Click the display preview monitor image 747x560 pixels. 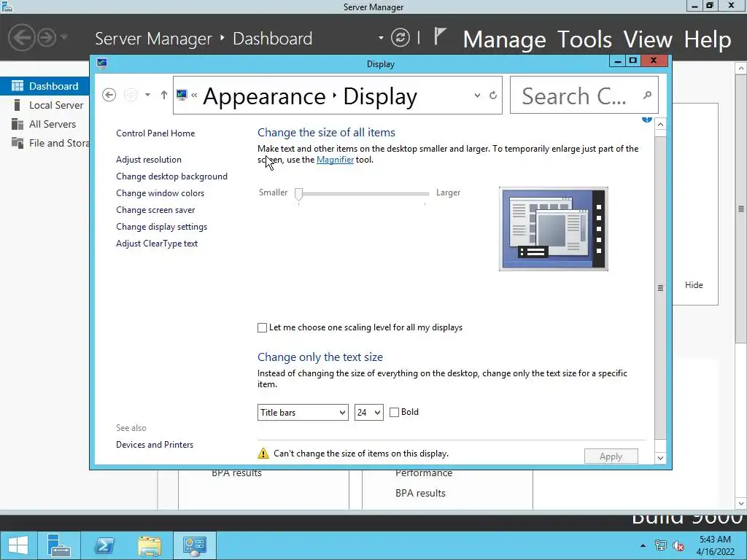(x=553, y=228)
